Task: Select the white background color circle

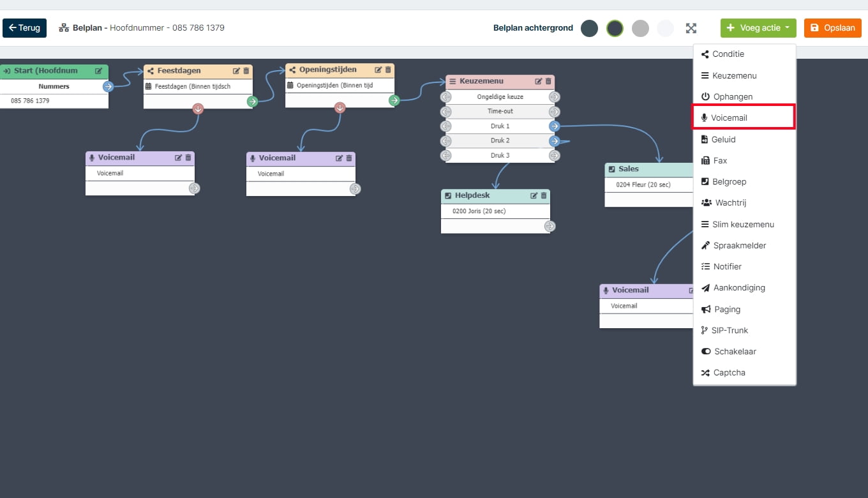Action: 666,28
